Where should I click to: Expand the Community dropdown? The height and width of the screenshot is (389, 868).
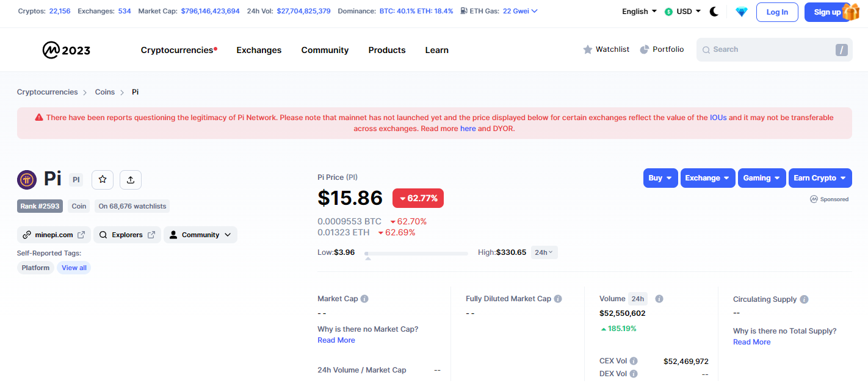tap(200, 235)
